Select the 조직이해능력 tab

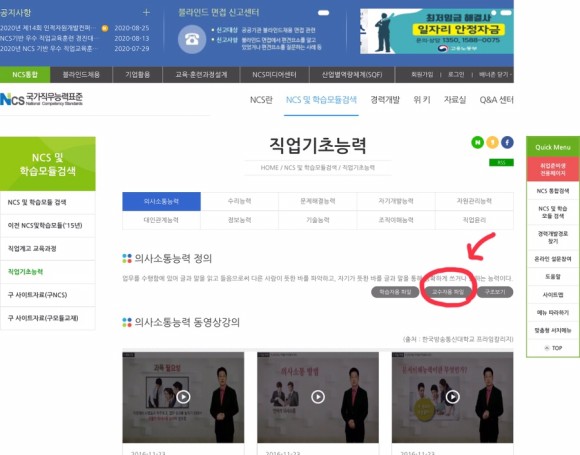(x=396, y=220)
